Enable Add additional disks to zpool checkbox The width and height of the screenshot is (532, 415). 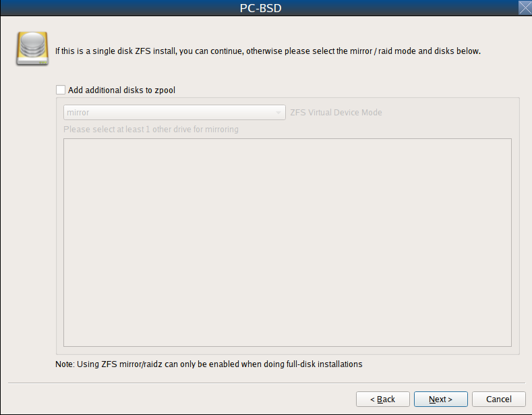click(x=61, y=90)
